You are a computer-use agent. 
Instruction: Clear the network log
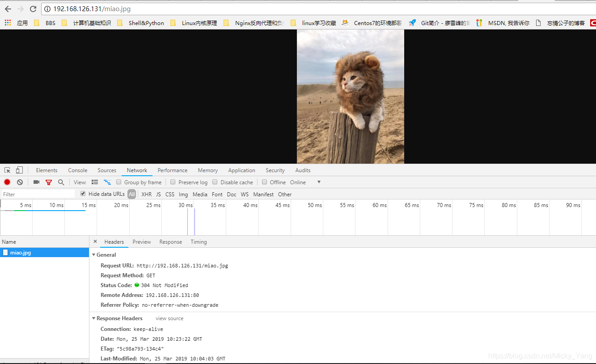click(x=20, y=182)
